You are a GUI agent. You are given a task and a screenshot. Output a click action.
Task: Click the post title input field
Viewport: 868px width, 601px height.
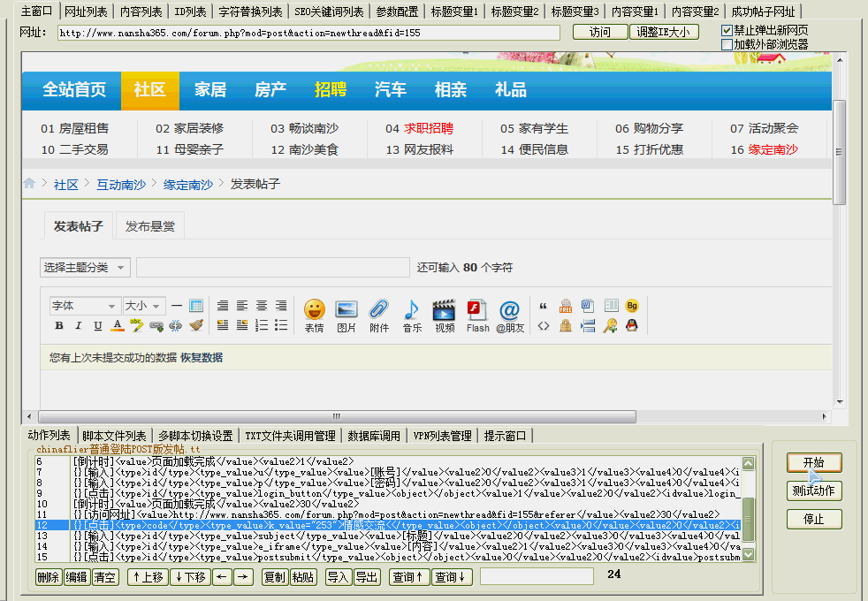(273, 268)
